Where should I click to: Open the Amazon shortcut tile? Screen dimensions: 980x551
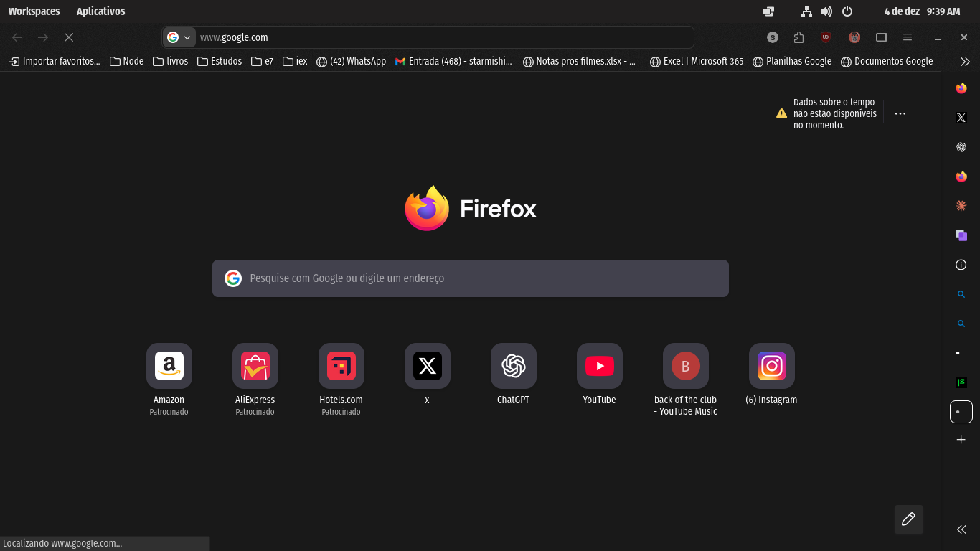(x=169, y=366)
